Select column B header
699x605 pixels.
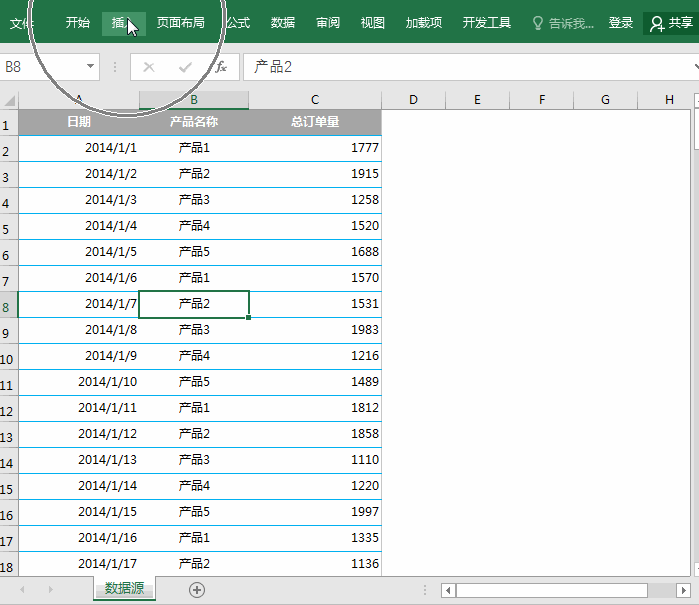[x=194, y=100]
